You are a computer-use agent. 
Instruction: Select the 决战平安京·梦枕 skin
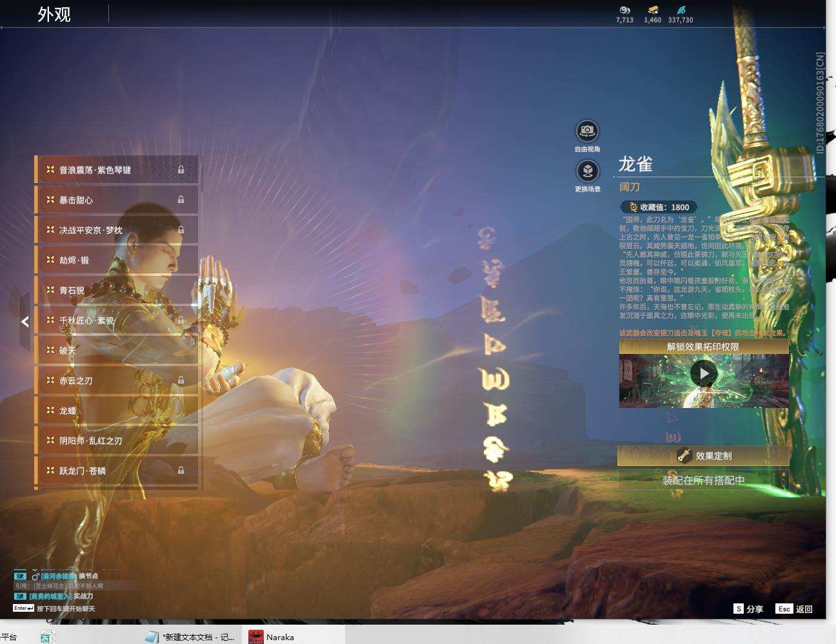pos(117,229)
